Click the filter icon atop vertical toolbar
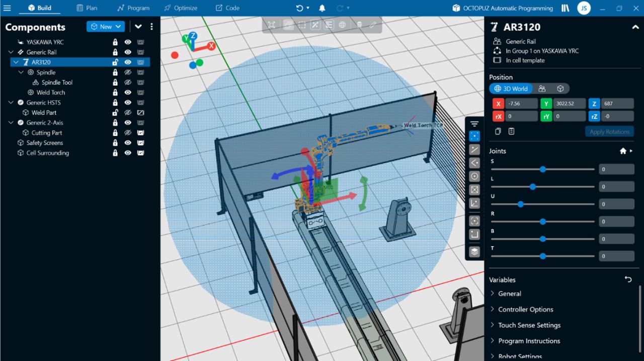 [474, 124]
